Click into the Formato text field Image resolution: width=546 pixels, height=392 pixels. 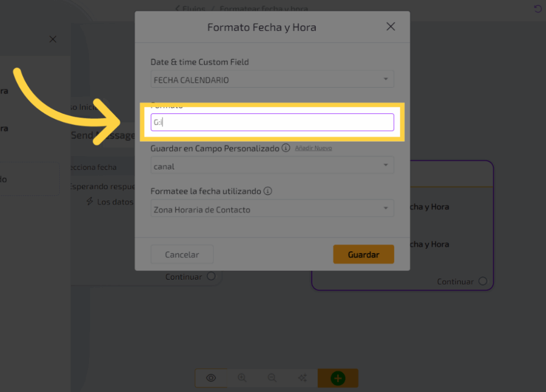[x=272, y=122]
